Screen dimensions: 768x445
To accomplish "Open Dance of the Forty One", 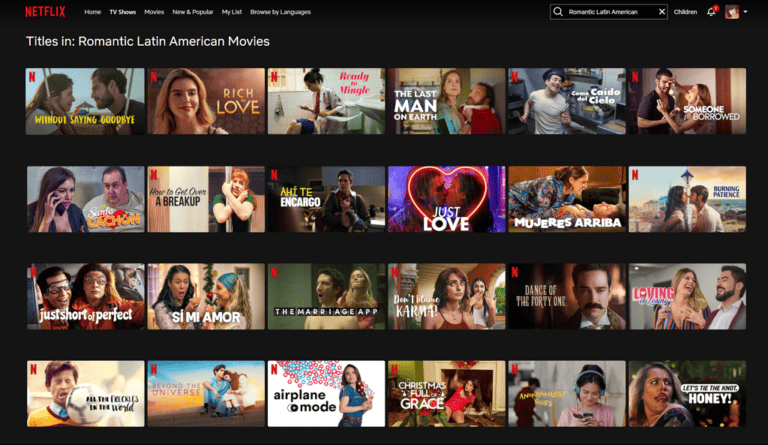I will tap(567, 296).
